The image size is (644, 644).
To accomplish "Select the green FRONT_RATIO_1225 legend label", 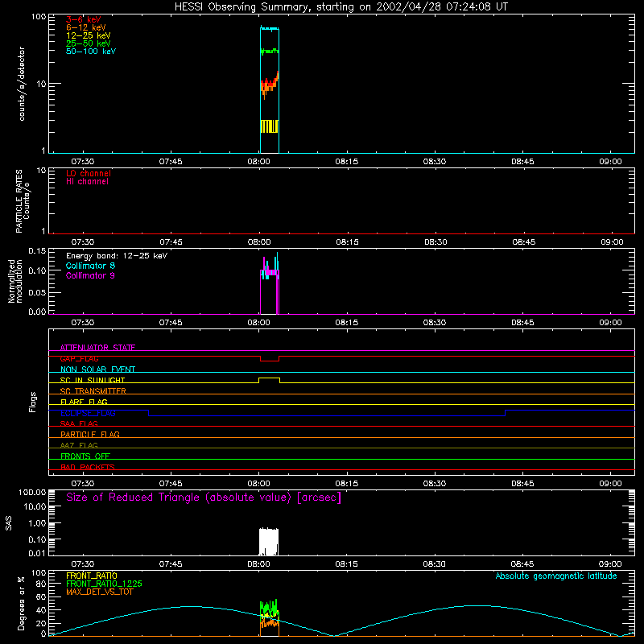I will click(x=104, y=584).
